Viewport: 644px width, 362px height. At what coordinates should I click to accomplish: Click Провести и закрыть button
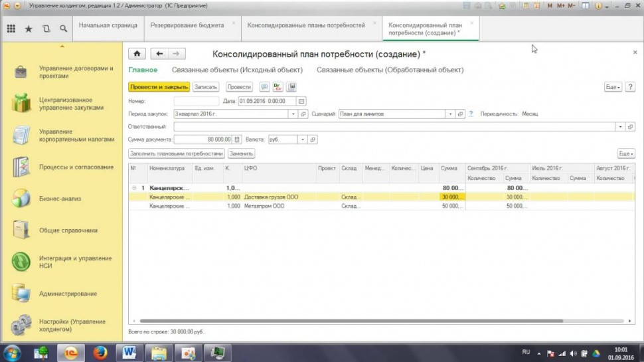point(159,87)
